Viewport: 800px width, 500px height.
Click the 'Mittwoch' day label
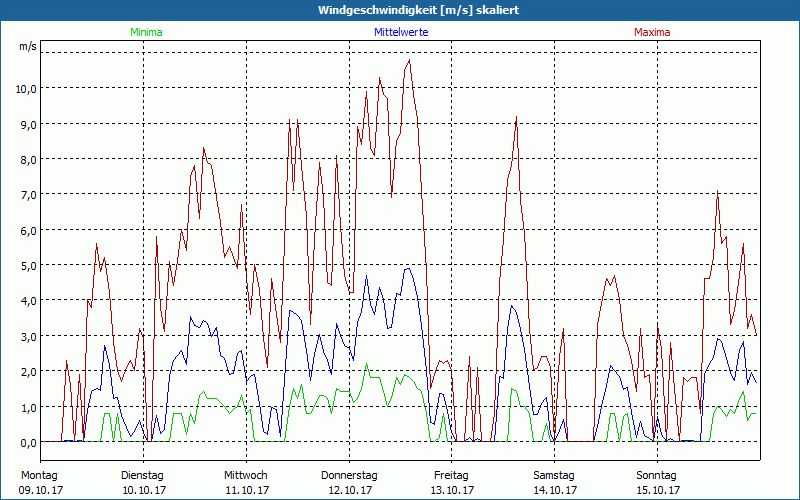pyautogui.click(x=245, y=476)
